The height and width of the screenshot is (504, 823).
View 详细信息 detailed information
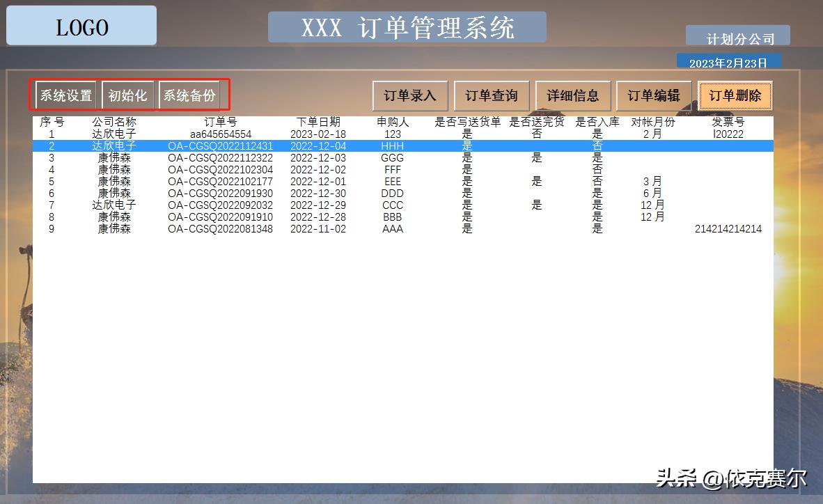(573, 95)
